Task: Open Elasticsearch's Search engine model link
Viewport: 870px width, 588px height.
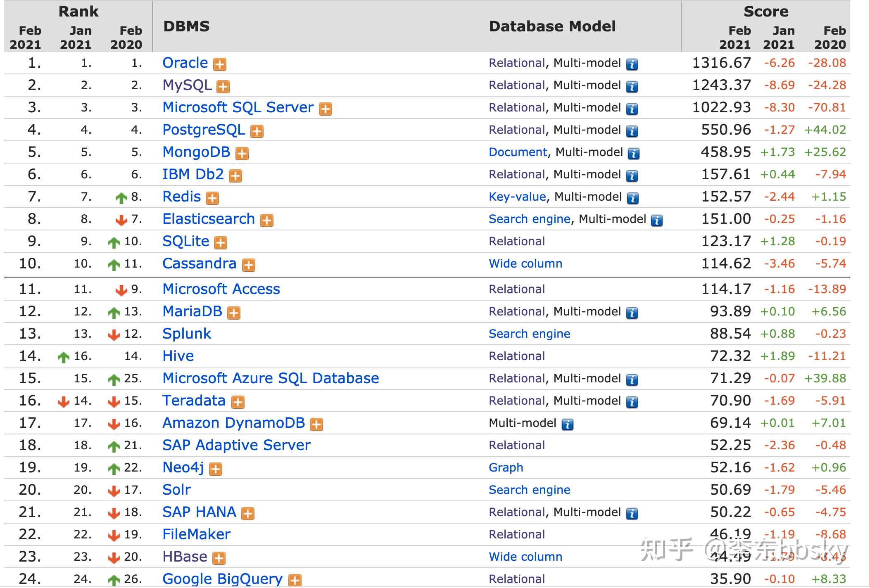Action: pyautogui.click(x=530, y=219)
